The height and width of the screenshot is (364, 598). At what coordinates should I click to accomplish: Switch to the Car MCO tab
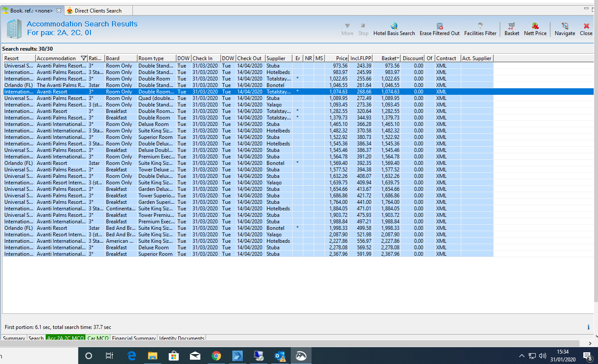[98, 338]
